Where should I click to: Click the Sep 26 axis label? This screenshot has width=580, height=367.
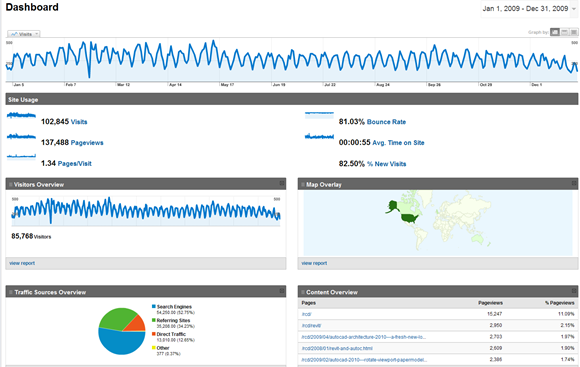(x=434, y=85)
